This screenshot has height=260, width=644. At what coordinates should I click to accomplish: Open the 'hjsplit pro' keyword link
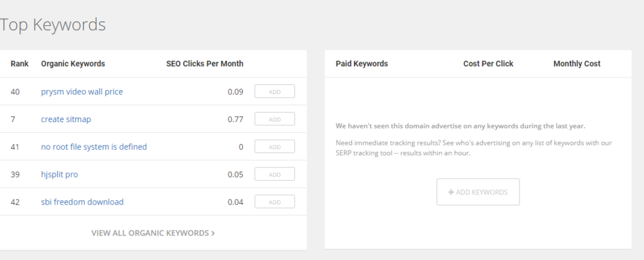tap(59, 174)
